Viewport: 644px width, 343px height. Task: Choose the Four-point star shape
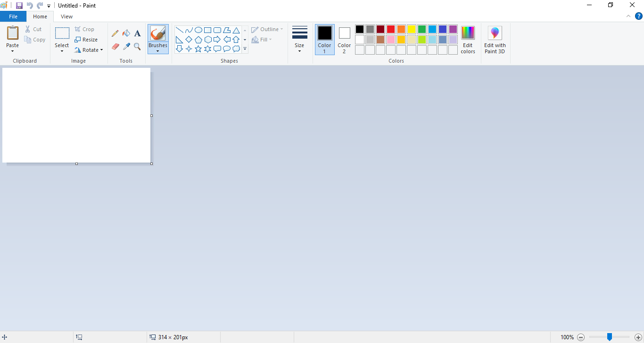point(189,49)
